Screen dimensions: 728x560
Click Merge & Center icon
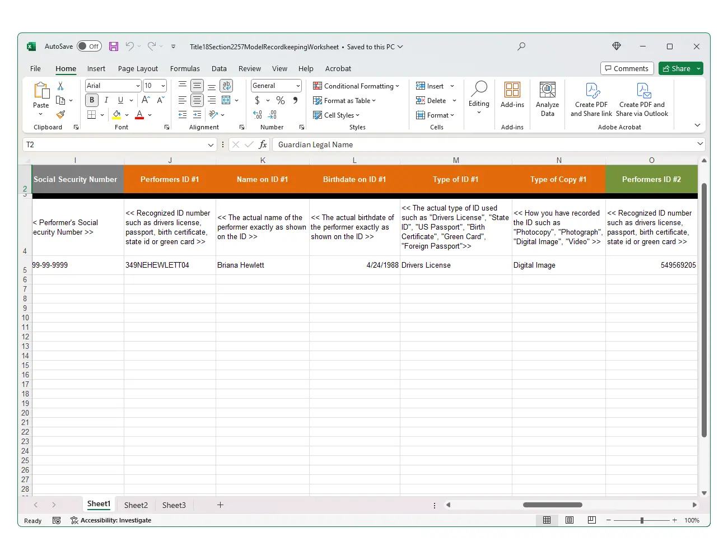point(226,100)
